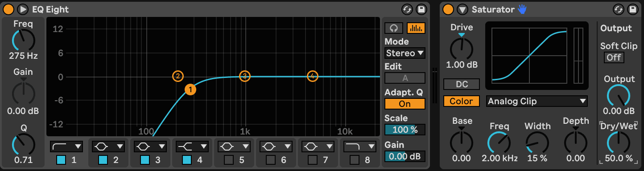644x171 pixels.
Task: Click the EQ Eight title bar text
Action: point(50,9)
